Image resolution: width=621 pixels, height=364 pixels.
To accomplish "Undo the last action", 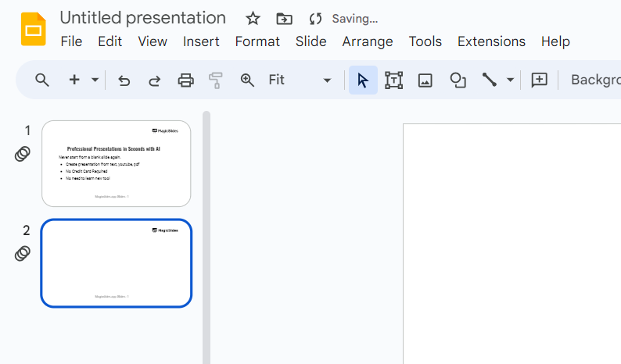I will click(x=124, y=80).
